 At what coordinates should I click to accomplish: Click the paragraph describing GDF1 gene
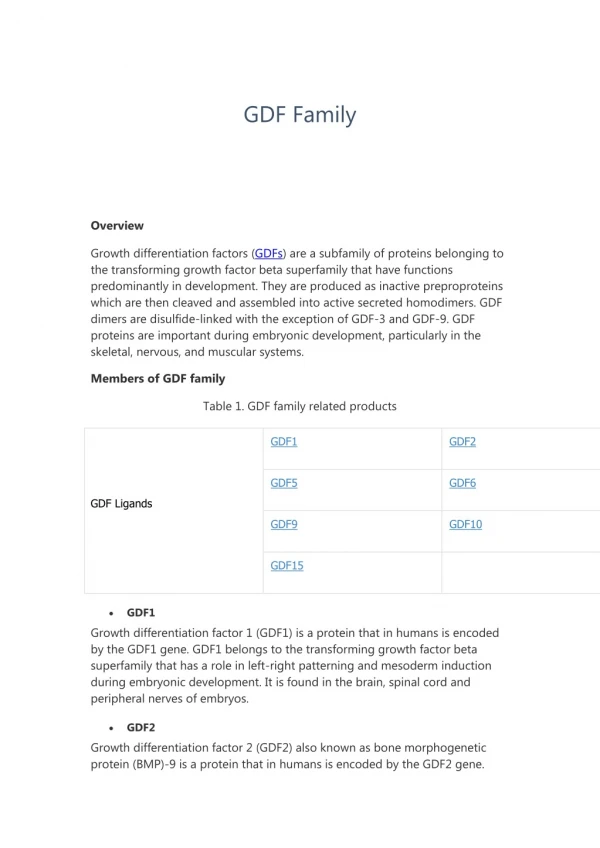[x=295, y=666]
